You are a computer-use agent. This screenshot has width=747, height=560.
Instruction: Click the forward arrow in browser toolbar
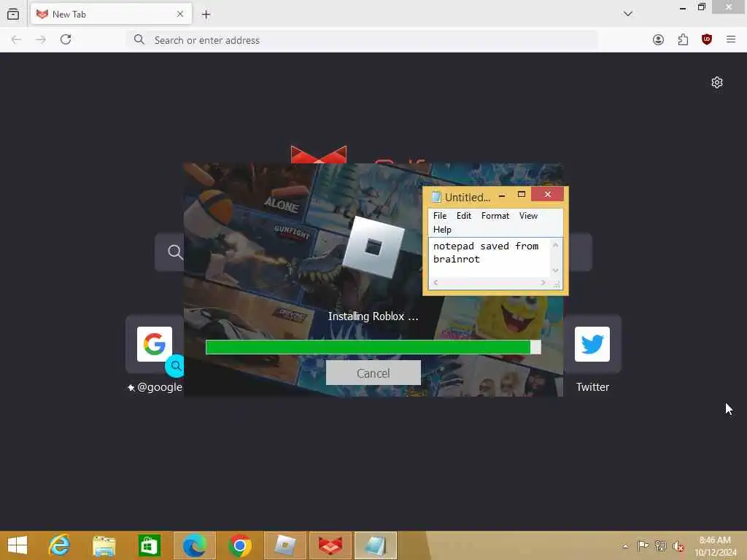pyautogui.click(x=41, y=39)
